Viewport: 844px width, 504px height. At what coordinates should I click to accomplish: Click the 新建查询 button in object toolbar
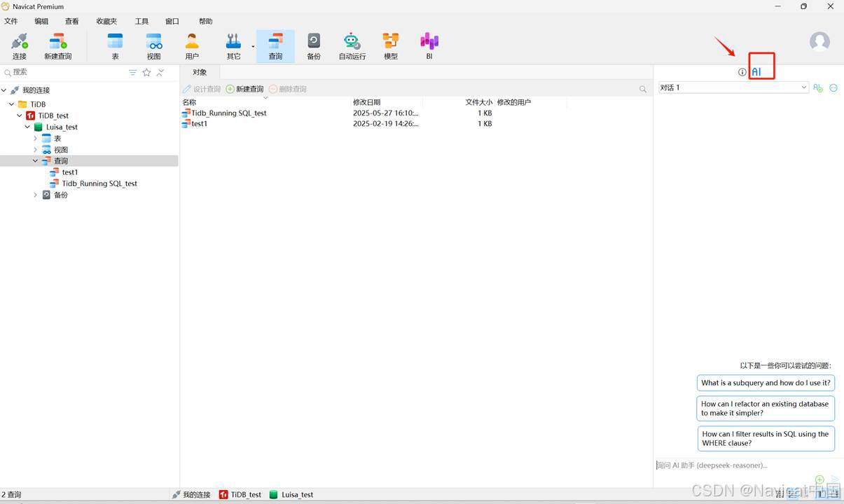[x=245, y=89]
